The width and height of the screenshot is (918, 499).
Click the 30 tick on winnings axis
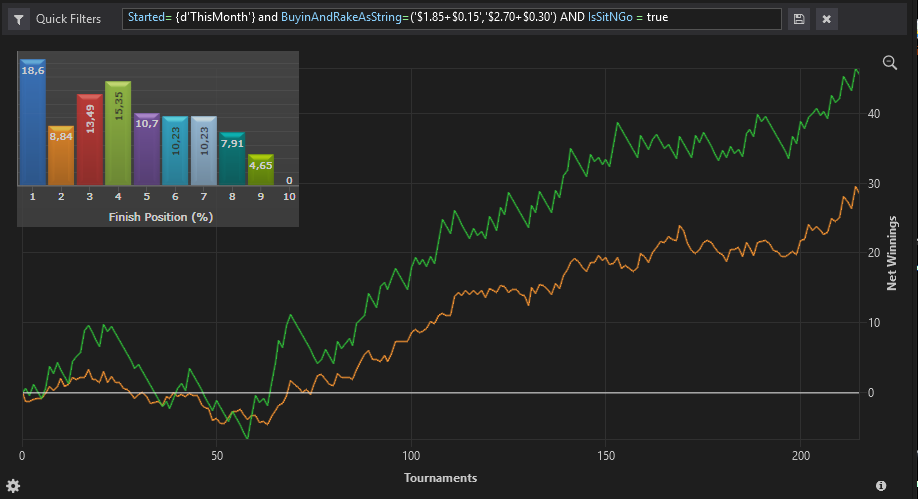pyautogui.click(x=874, y=184)
